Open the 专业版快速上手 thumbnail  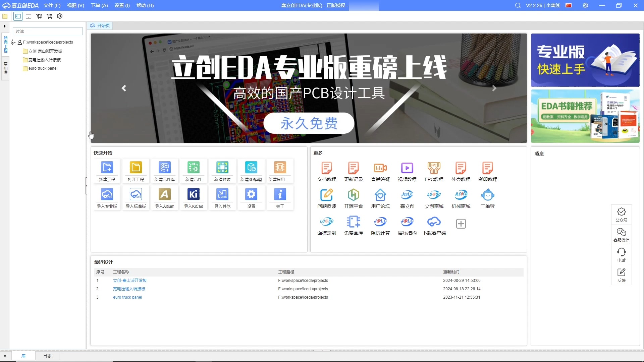(585, 60)
